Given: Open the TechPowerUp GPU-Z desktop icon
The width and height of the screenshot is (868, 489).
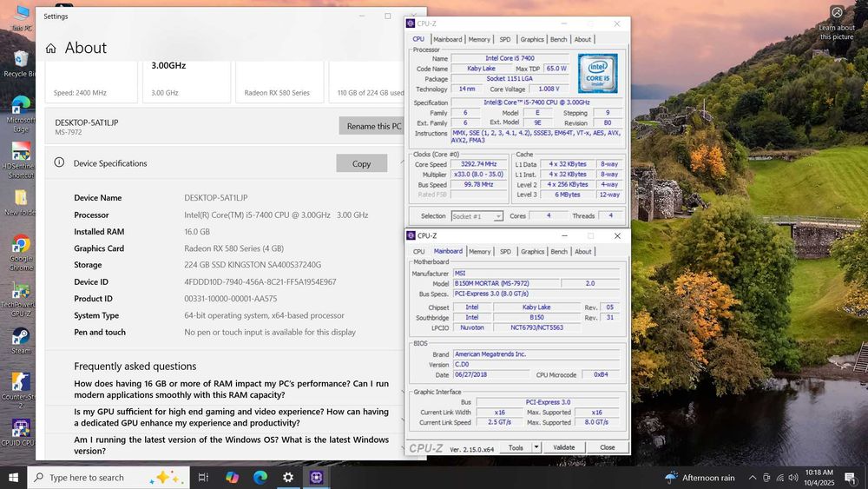Looking at the screenshot, I should coord(21,300).
